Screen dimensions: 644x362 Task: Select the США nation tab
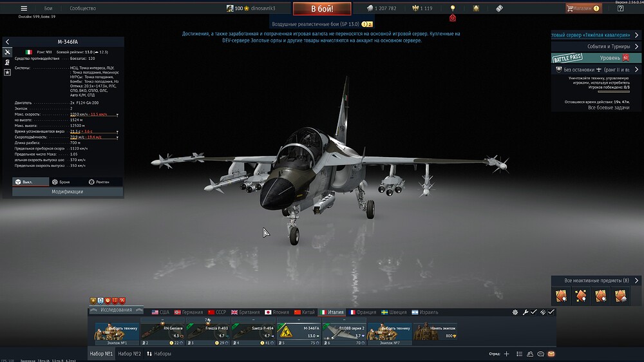click(160, 312)
